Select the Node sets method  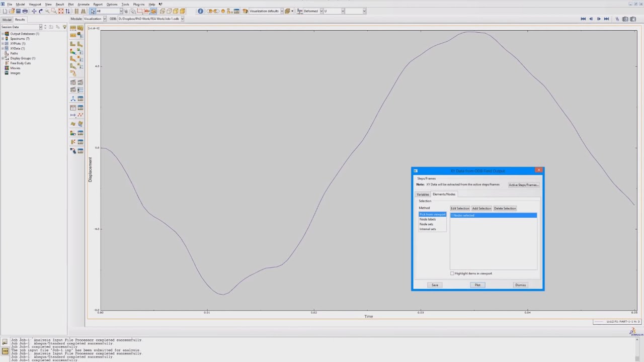426,224
